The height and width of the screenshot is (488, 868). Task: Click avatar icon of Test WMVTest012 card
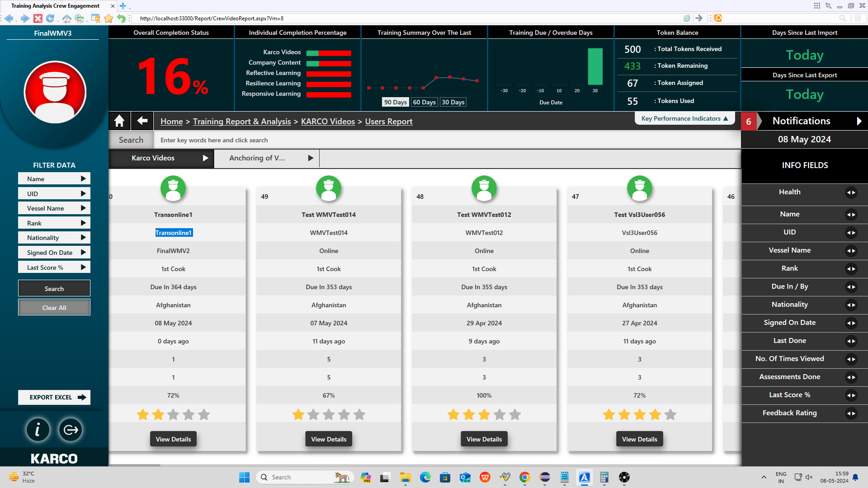tap(484, 188)
